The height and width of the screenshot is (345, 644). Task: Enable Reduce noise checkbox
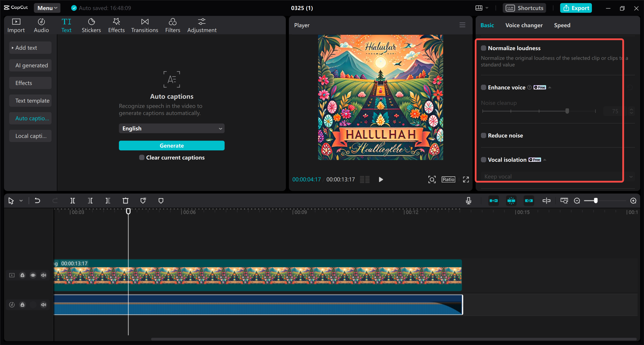(483, 136)
